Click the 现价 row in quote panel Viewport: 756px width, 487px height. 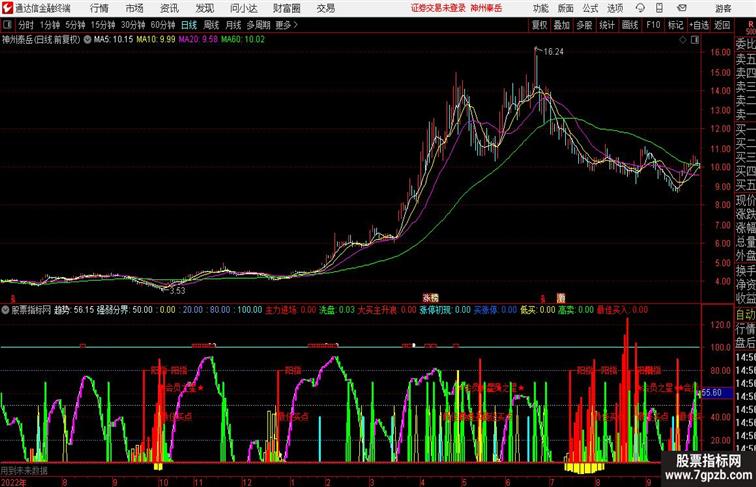click(x=745, y=200)
